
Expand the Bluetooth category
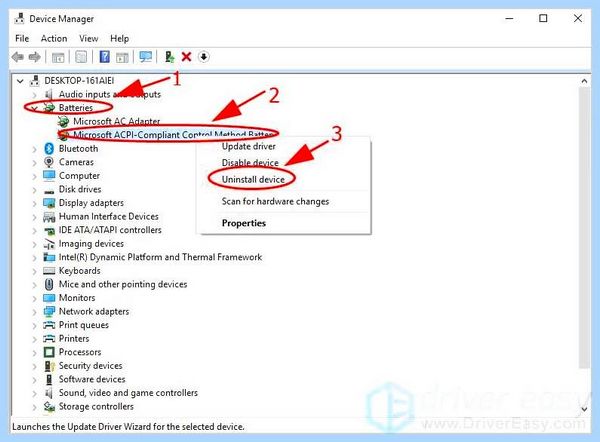click(34, 149)
